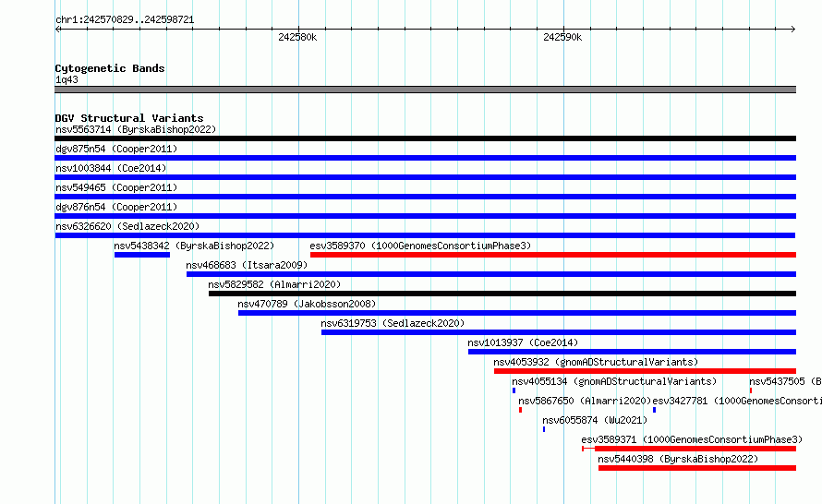This screenshot has height=504, width=822.
Task: Select the blue bar under dgv875n54
Action: click(x=425, y=158)
